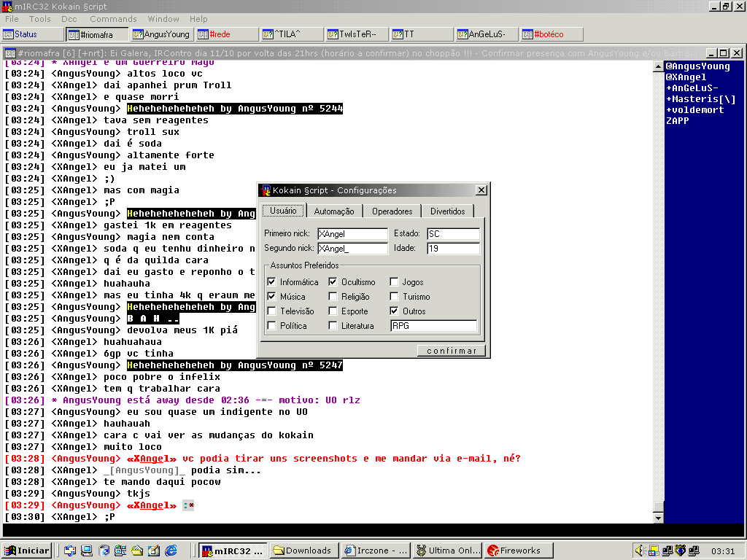Open the Commands menu

pyautogui.click(x=113, y=19)
